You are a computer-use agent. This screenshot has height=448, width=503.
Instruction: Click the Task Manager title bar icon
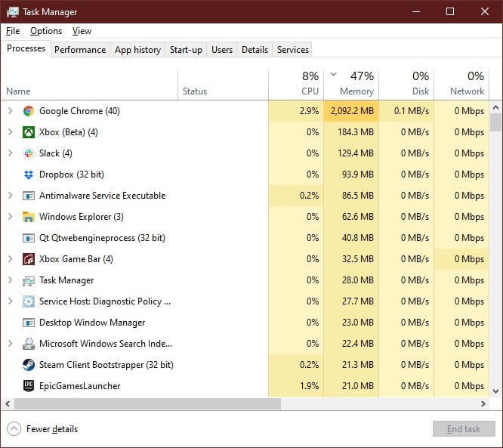(13, 12)
